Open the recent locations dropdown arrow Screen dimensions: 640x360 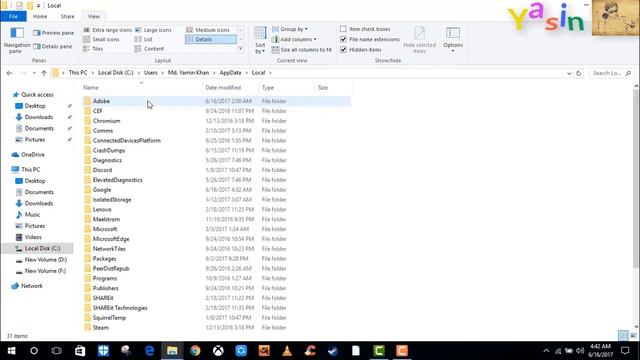(34, 73)
